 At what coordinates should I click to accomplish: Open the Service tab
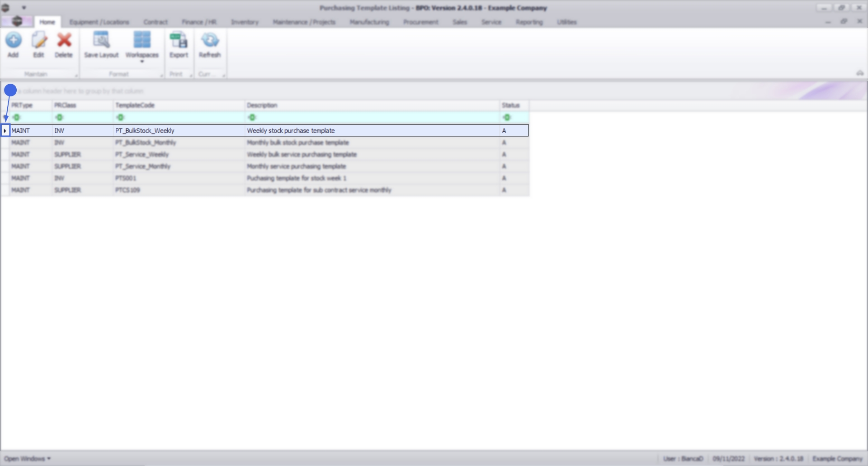491,22
